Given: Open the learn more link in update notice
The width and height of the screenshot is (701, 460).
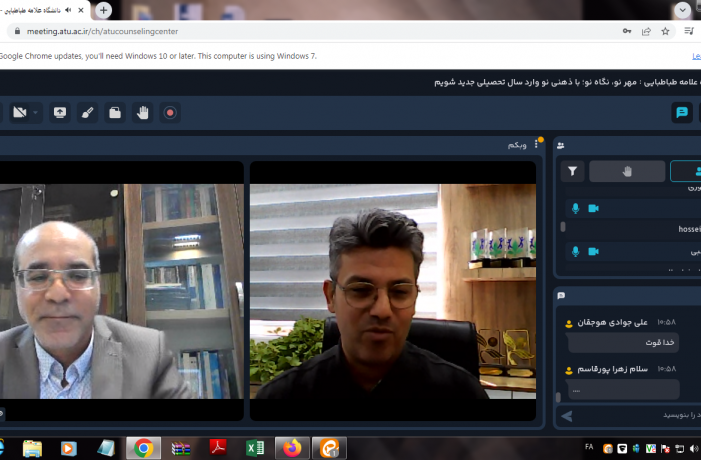Looking at the screenshot, I should [697, 56].
